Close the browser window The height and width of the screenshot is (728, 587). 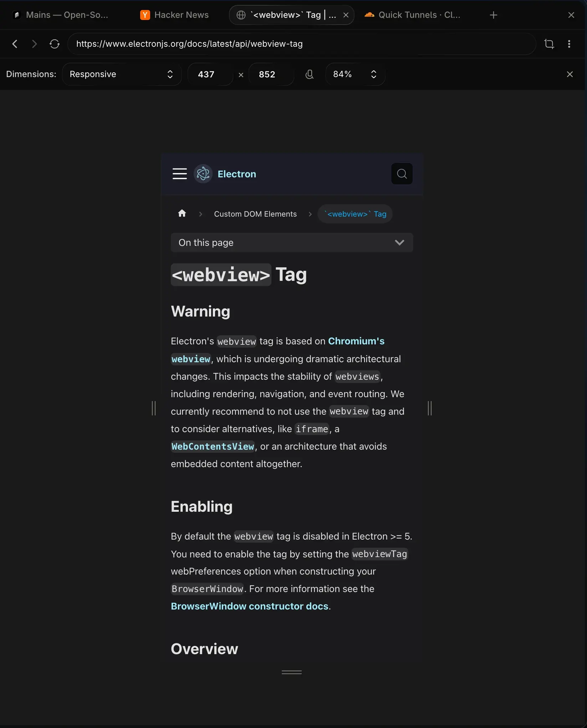coord(571,15)
